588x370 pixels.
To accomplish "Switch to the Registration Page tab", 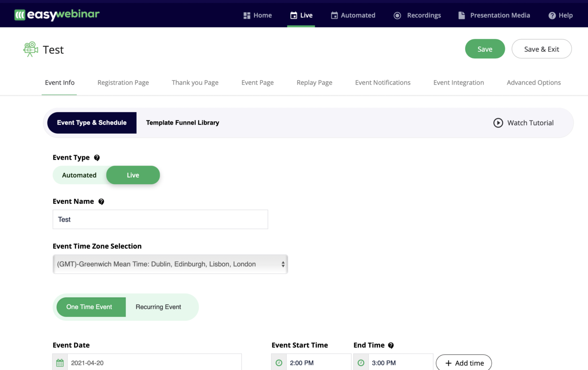I will pos(123,82).
